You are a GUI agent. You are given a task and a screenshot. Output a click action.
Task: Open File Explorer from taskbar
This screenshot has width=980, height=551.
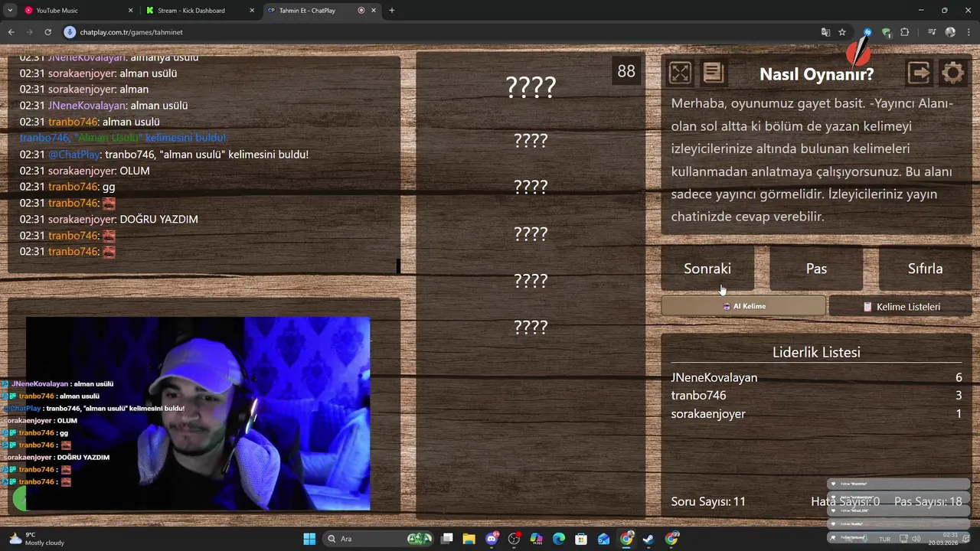click(x=469, y=539)
